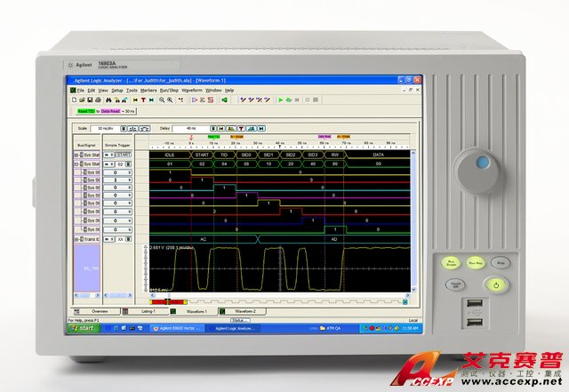The width and height of the screenshot is (569, 392).
Task: Click the Zoom In magnifier icon
Action: pyautogui.click(x=162, y=100)
